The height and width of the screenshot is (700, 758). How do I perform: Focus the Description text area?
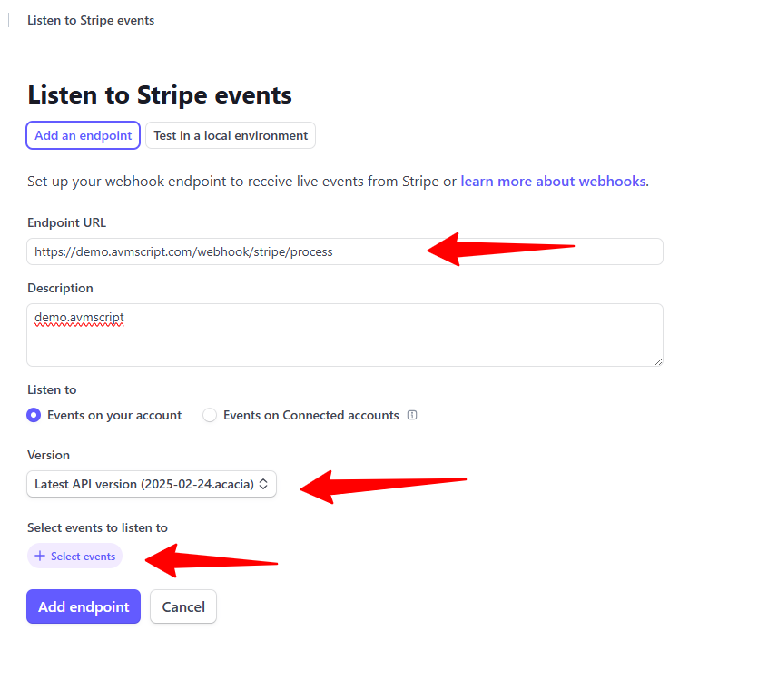click(345, 335)
